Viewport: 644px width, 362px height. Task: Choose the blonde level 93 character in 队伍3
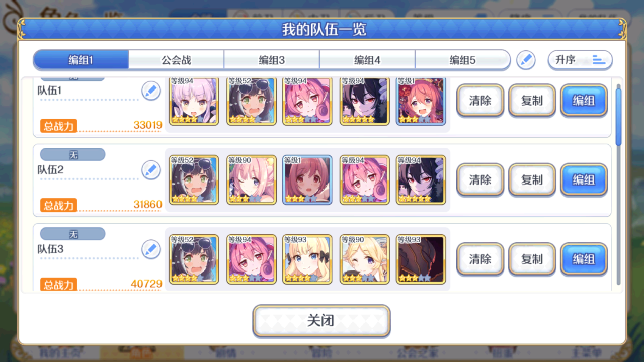[x=307, y=259]
